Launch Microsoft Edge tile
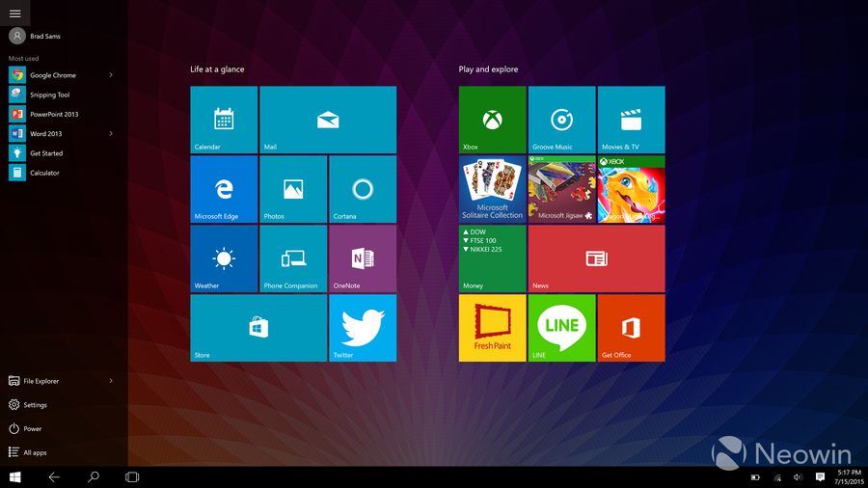The image size is (868, 488). pyautogui.click(x=224, y=189)
